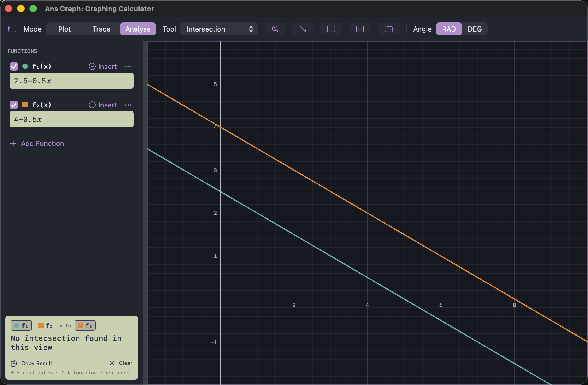Click the FUNCTIONS section header

[x=22, y=51]
